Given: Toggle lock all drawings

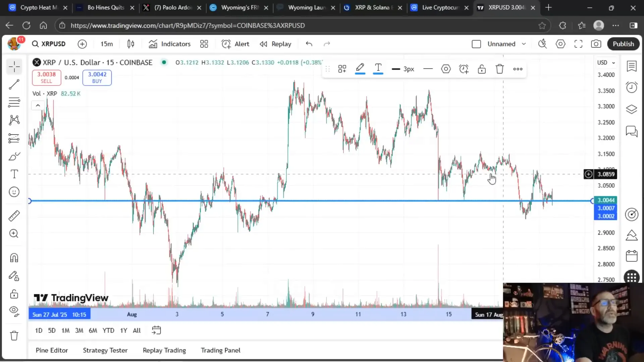Looking at the screenshot, I should [14, 294].
